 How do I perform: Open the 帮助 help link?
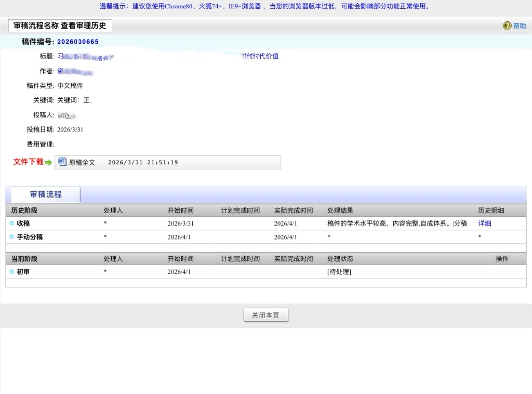(x=520, y=26)
